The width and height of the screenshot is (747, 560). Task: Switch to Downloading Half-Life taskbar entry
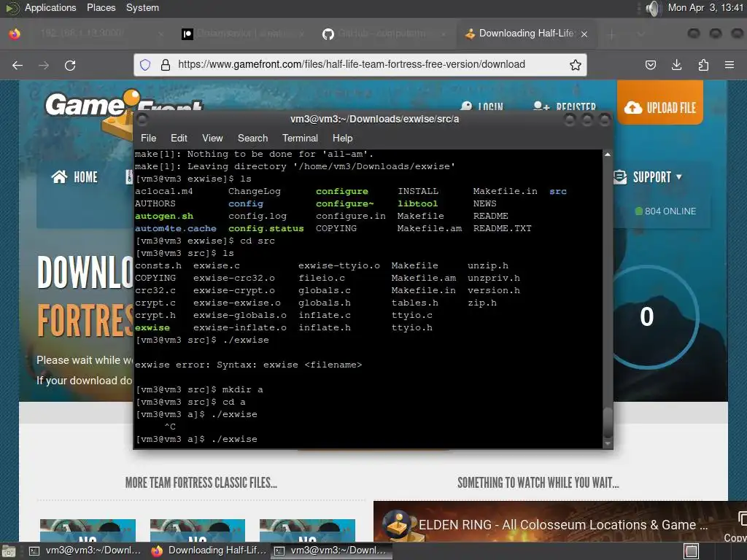(208, 551)
